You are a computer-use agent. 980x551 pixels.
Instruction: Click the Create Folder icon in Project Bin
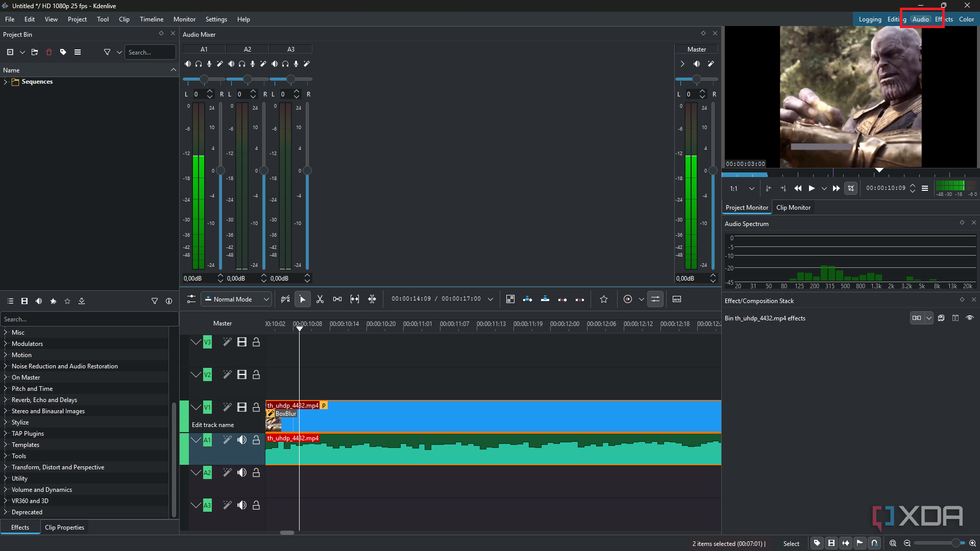point(35,52)
